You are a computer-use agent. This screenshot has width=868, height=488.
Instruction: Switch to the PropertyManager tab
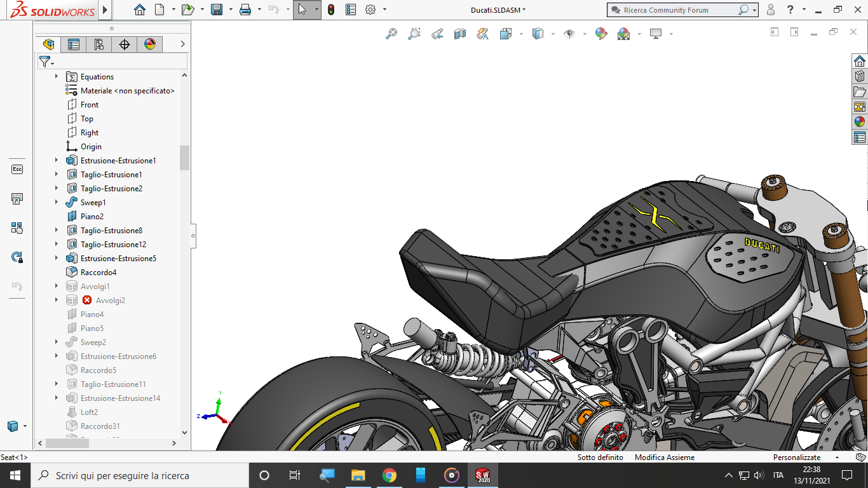coord(74,44)
